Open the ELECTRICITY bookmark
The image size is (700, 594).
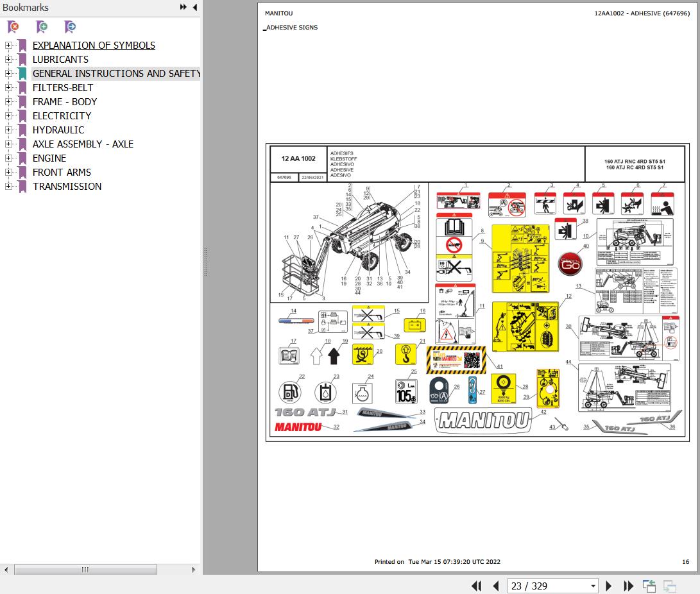[x=62, y=115]
